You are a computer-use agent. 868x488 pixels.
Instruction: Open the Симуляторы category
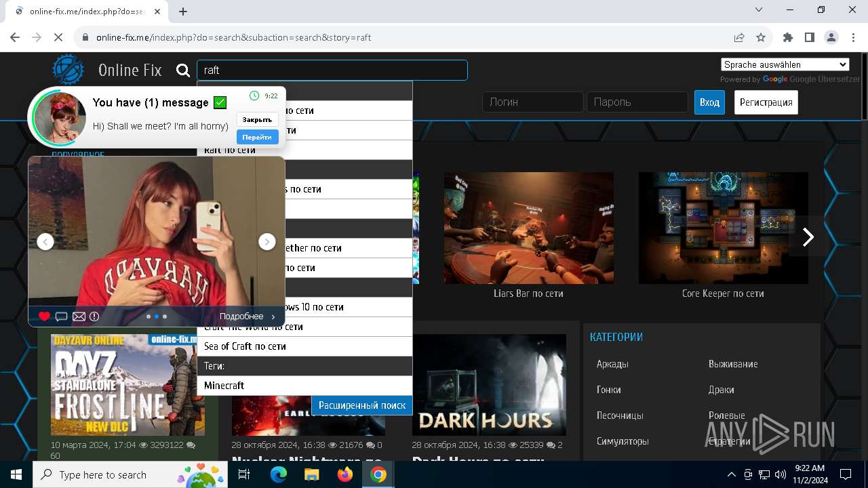pos(623,441)
